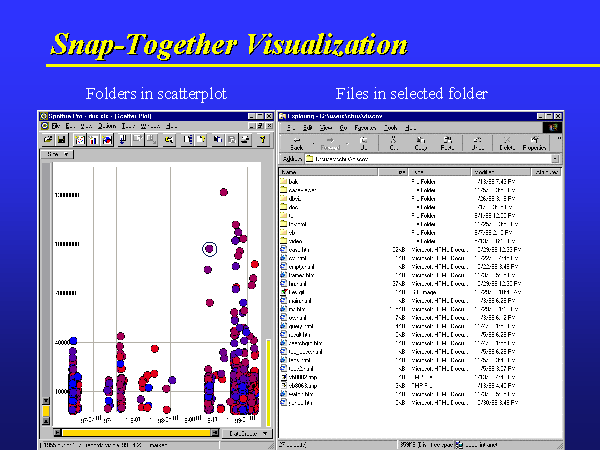Select the circled data point in scatterplot
The height and width of the screenshot is (450, 600).
point(209,248)
